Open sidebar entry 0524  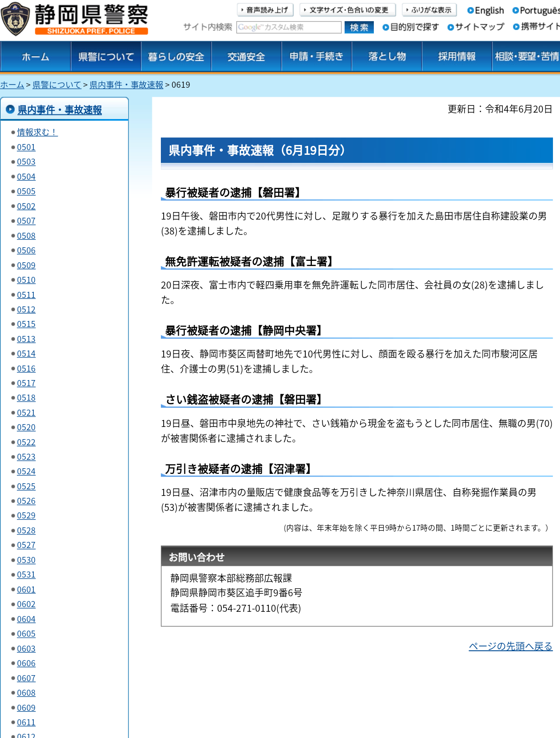tap(26, 472)
